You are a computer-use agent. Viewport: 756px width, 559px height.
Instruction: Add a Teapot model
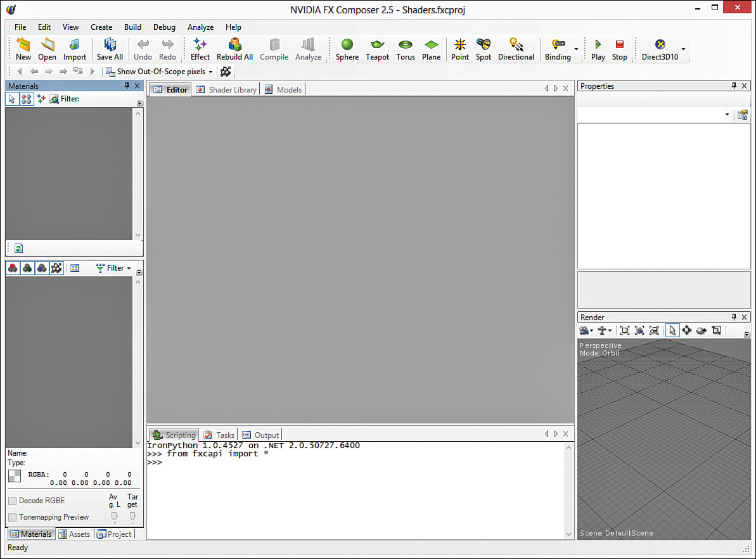pyautogui.click(x=377, y=49)
